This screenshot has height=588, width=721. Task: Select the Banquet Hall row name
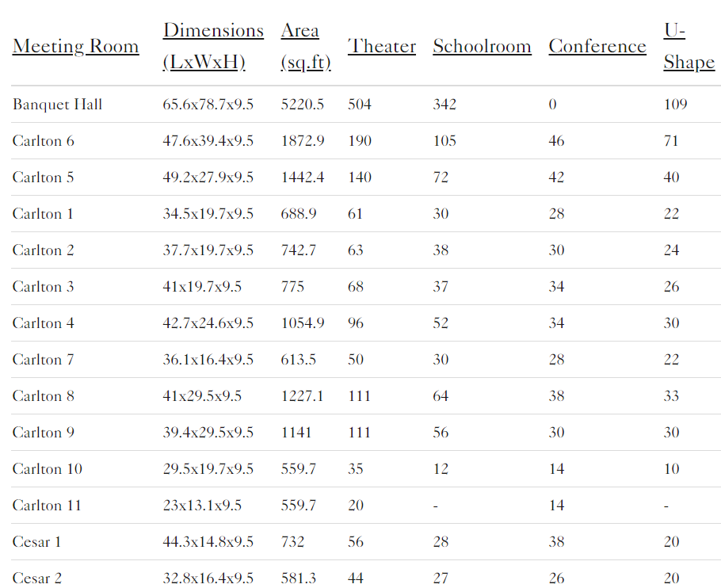[57, 105]
